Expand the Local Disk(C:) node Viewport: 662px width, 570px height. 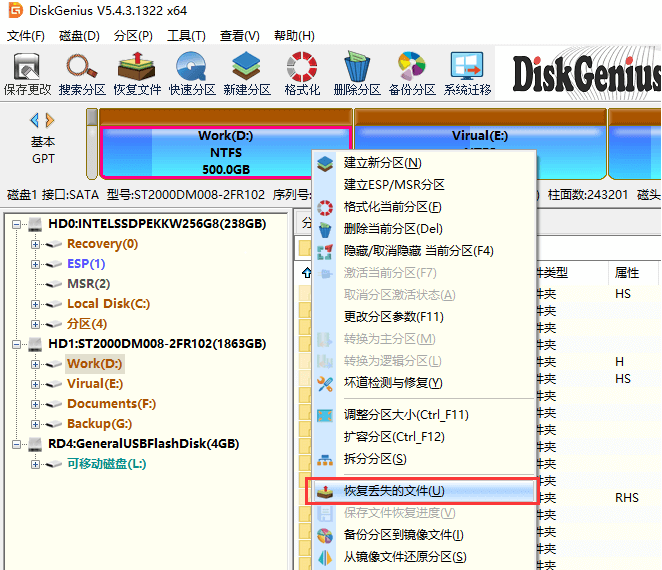coord(35,304)
